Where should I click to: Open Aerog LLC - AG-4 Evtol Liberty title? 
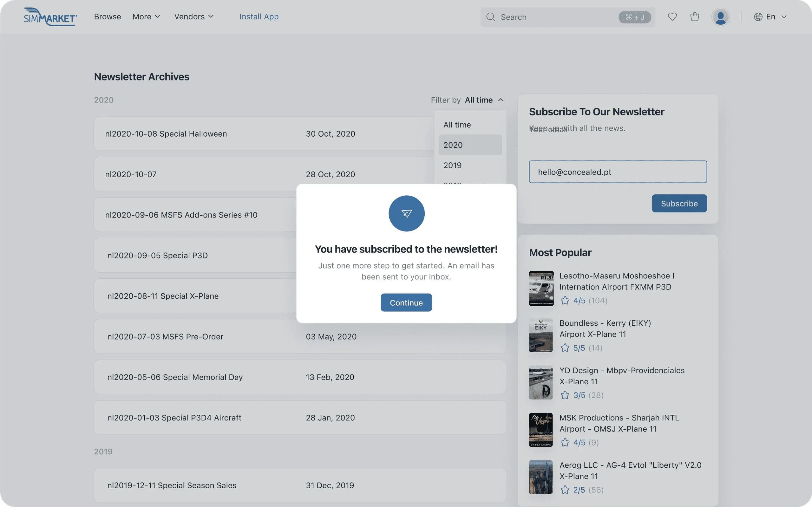630,470
